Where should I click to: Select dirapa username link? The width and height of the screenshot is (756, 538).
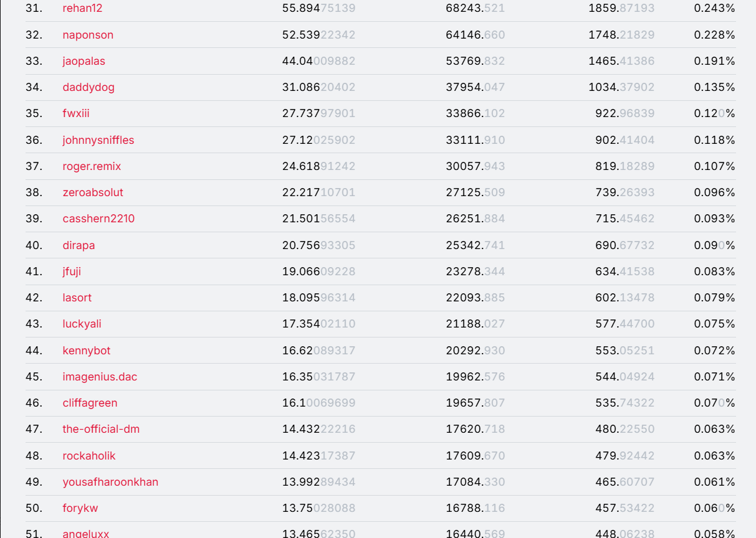click(79, 245)
